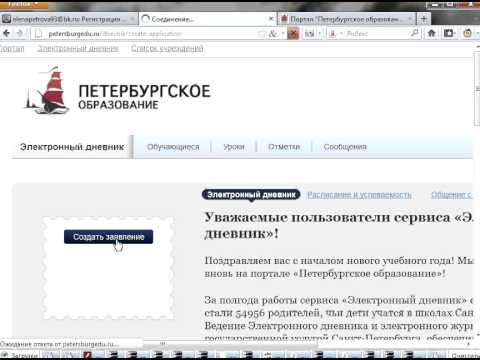Image resolution: width=480 pixels, height=360 pixels.
Task: Open the bookmarks toolbar icon
Action: coord(449,33)
